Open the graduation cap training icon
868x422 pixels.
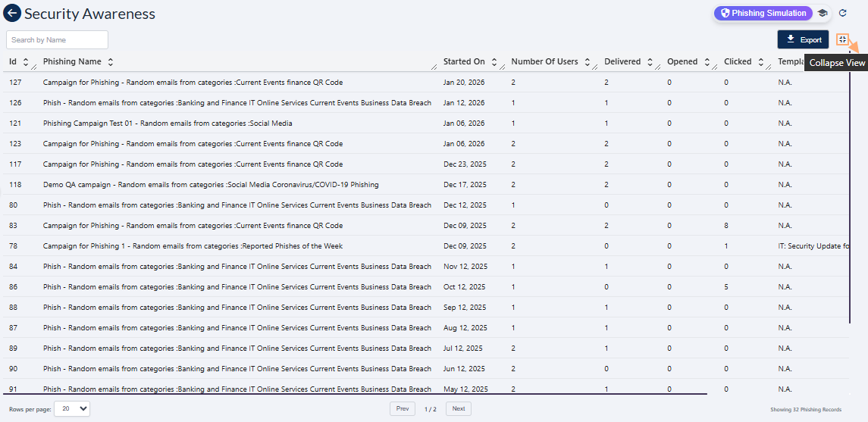822,14
